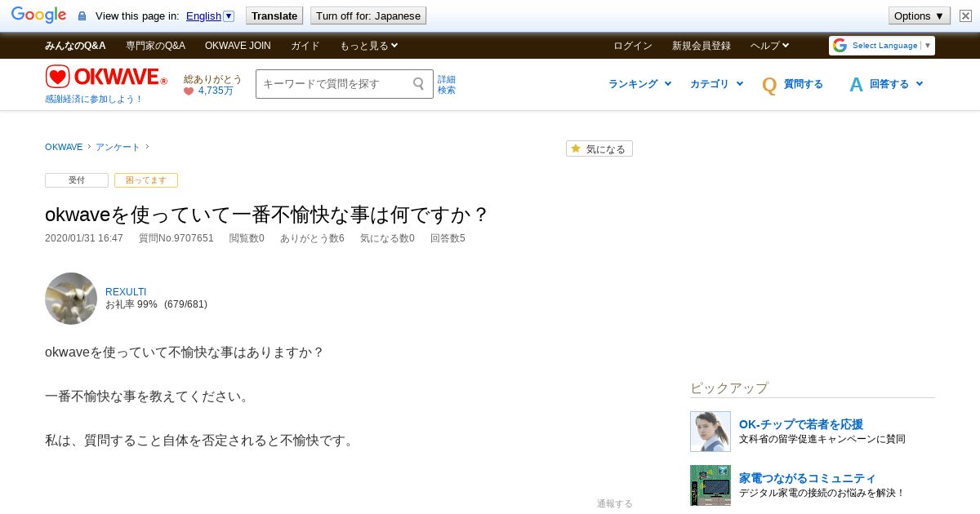Click the blue A answer icon
980x514 pixels.
[856, 85]
